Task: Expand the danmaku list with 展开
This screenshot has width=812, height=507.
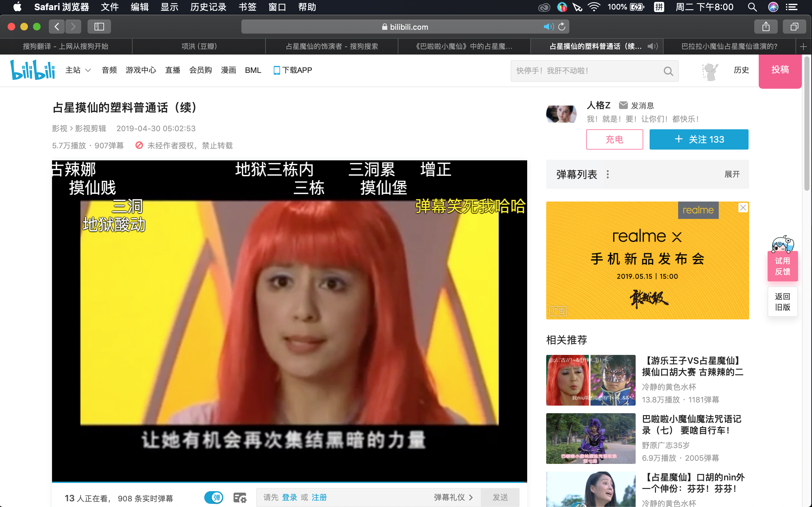Action: coord(732,174)
